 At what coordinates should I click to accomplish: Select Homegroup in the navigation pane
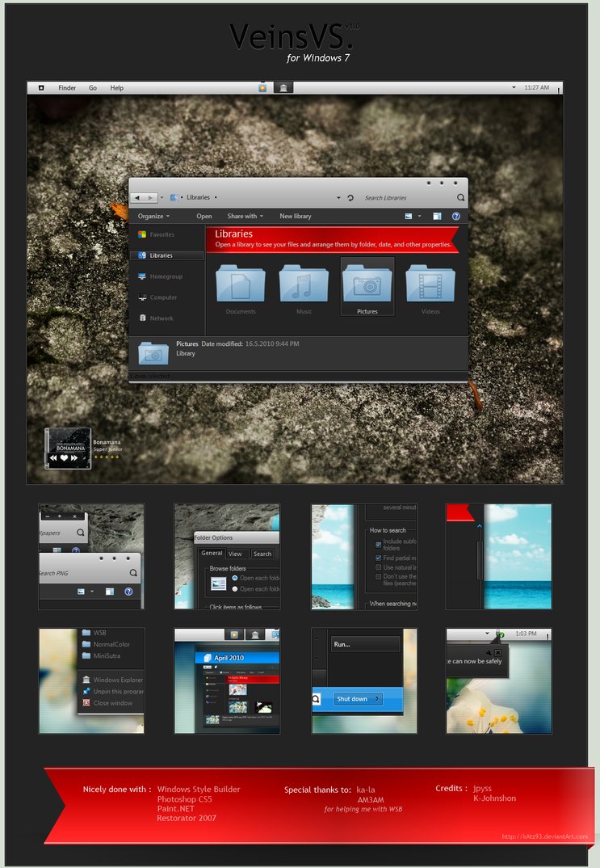161,276
